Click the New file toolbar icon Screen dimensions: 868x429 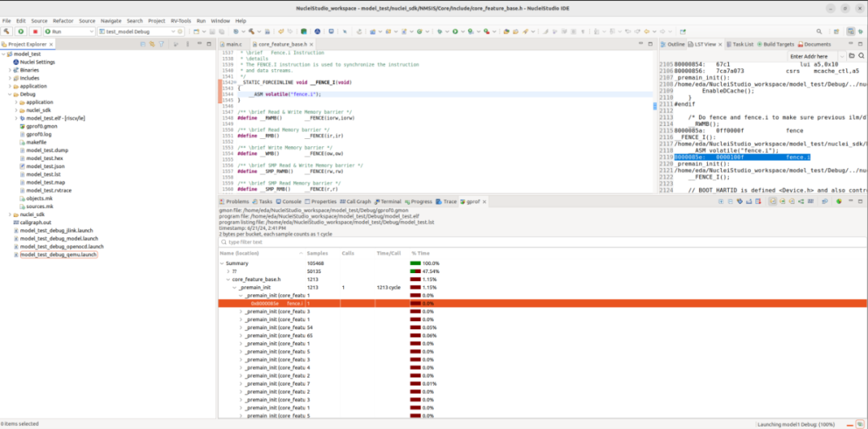coord(197,31)
